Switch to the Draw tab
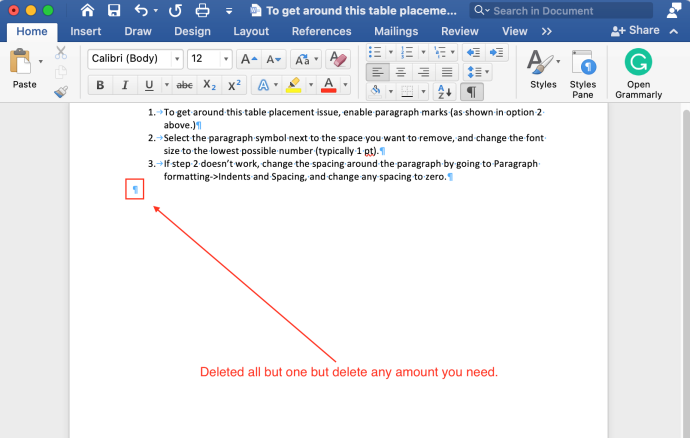This screenshot has height=438, width=690. tap(138, 31)
